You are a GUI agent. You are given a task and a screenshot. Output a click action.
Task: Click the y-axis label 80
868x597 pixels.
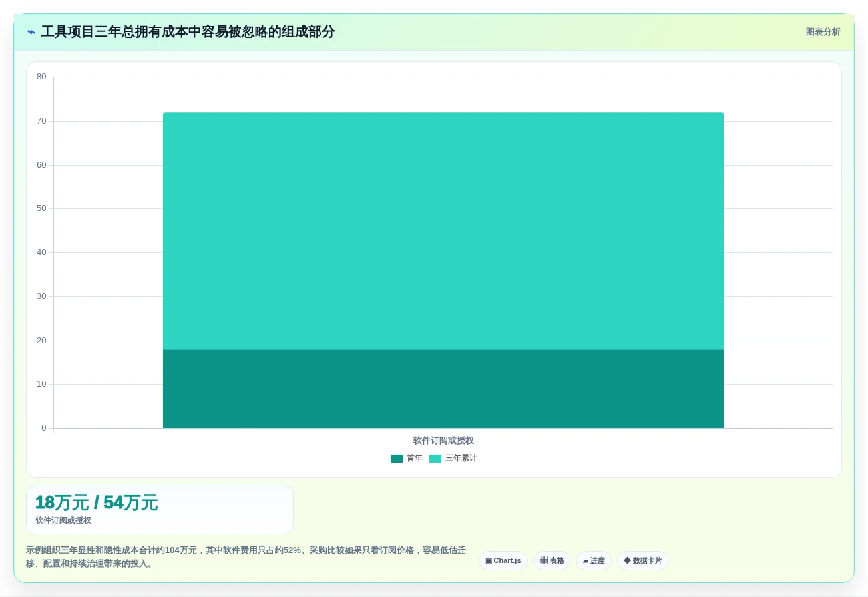(x=41, y=77)
